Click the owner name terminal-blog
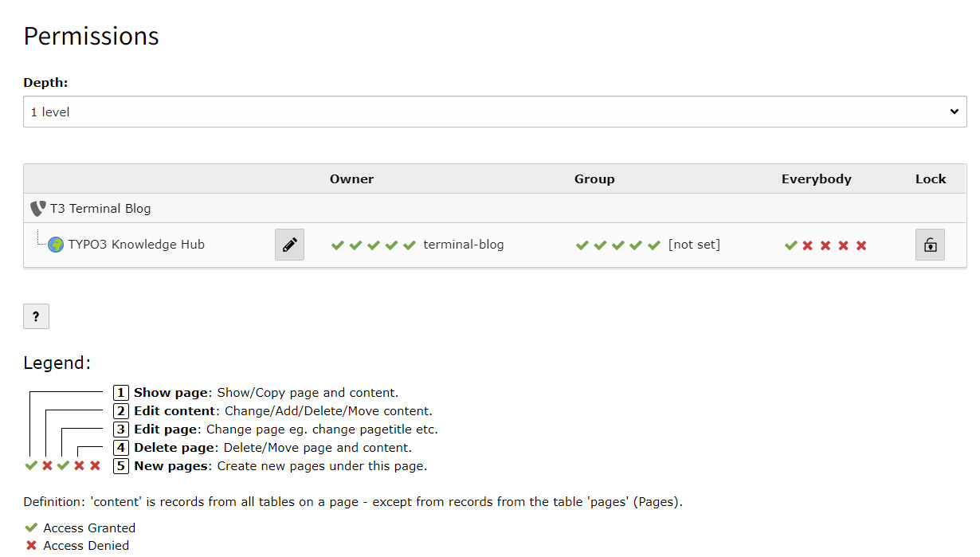 click(464, 245)
